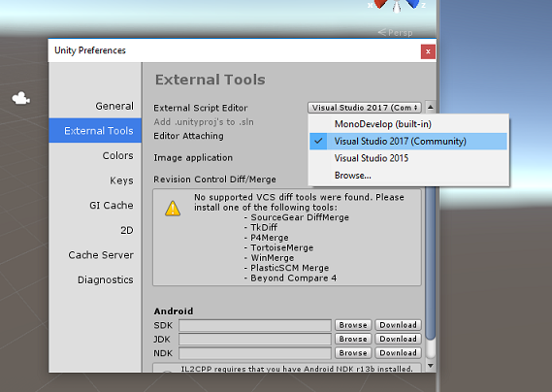Select the General preferences tab
552x392 pixels.
tap(95, 106)
